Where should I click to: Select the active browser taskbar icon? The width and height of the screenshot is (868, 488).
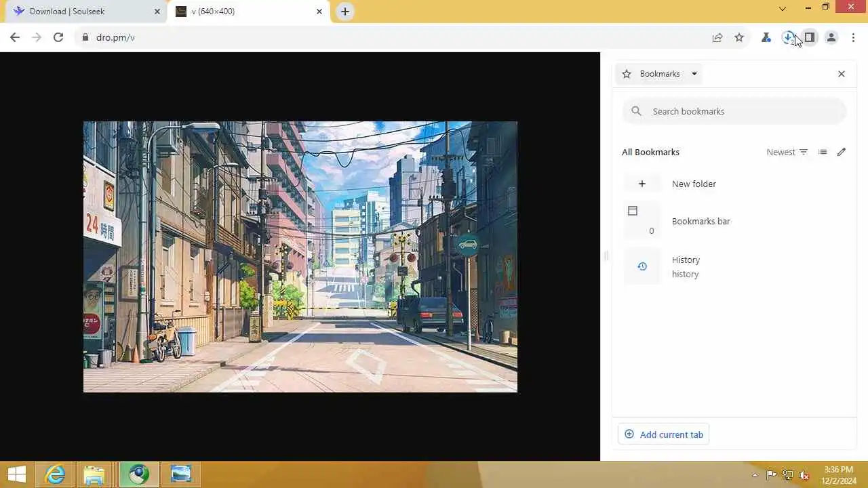click(x=139, y=474)
